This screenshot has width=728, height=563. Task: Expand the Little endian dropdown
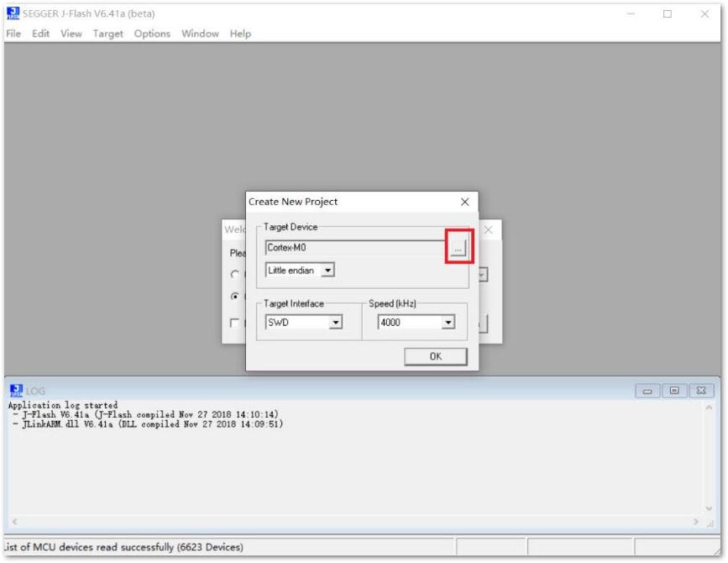(327, 271)
